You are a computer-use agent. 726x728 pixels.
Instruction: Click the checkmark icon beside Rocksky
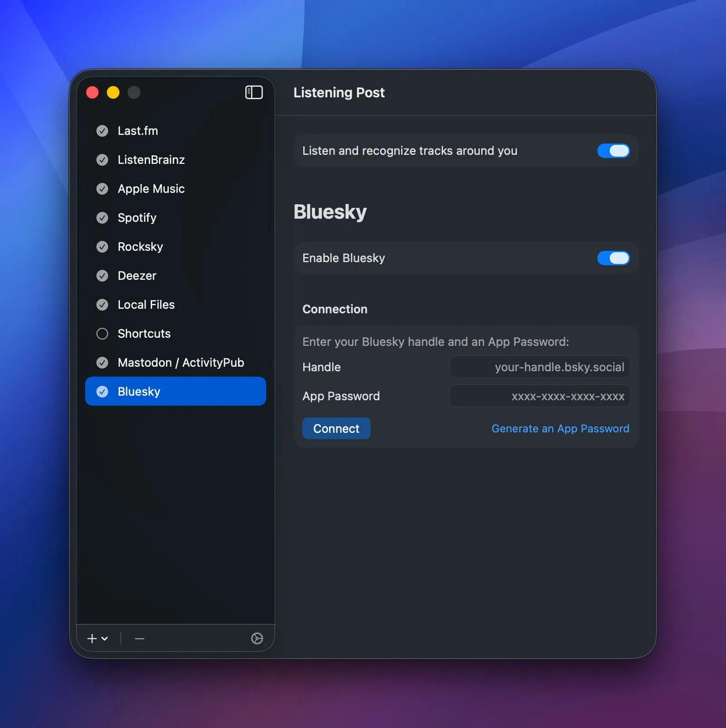102,247
